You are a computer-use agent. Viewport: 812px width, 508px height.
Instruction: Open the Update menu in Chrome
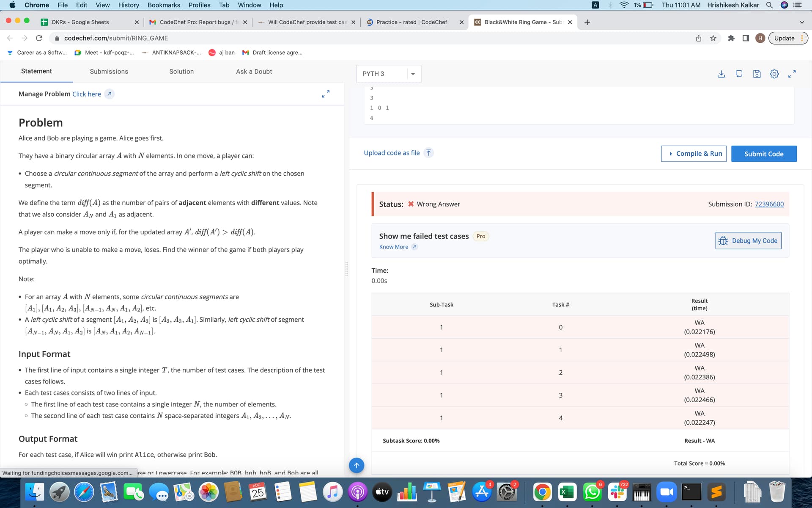point(788,38)
